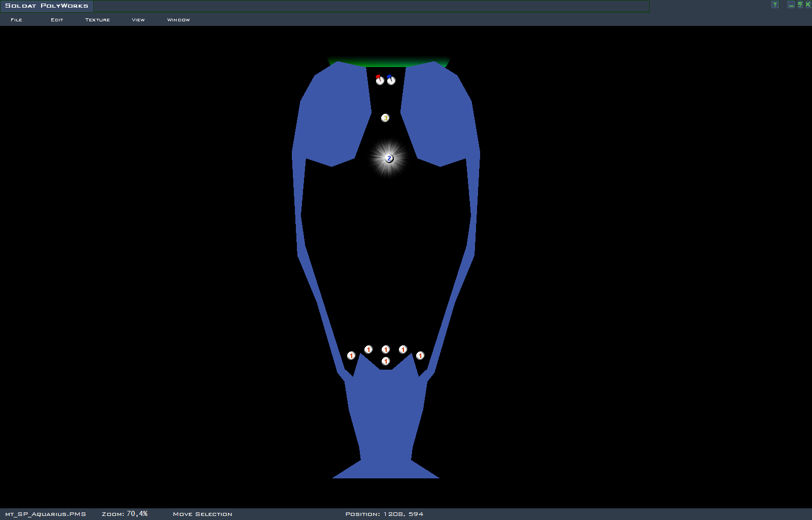Open the Texture menu

pos(97,20)
